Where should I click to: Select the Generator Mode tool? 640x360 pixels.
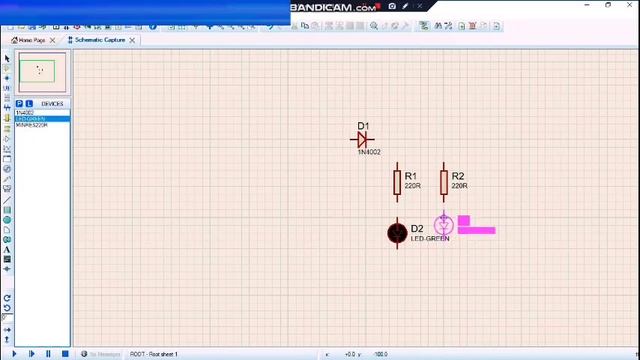(x=7, y=169)
